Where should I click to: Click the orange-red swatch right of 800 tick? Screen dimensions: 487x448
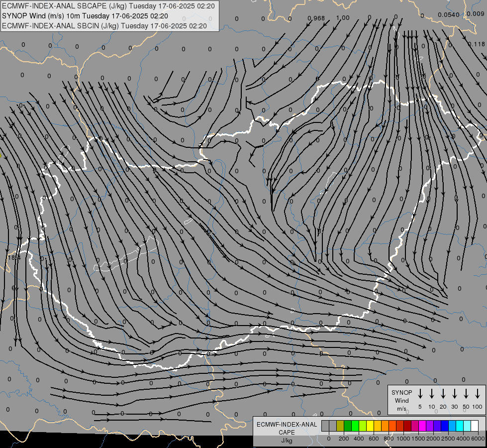point(392,426)
